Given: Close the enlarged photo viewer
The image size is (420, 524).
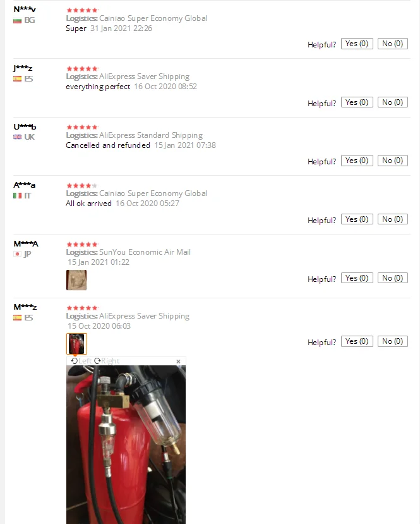Looking at the screenshot, I should point(178,362).
